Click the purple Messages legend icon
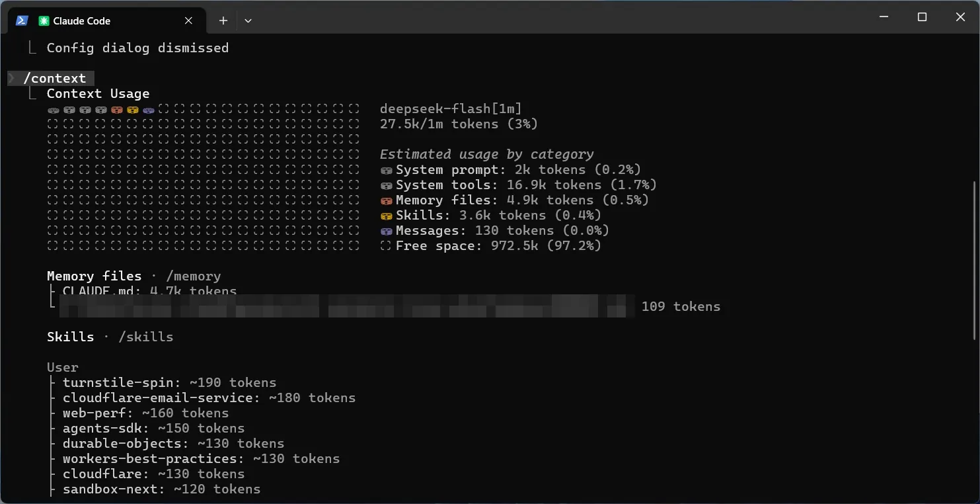 pyautogui.click(x=387, y=231)
